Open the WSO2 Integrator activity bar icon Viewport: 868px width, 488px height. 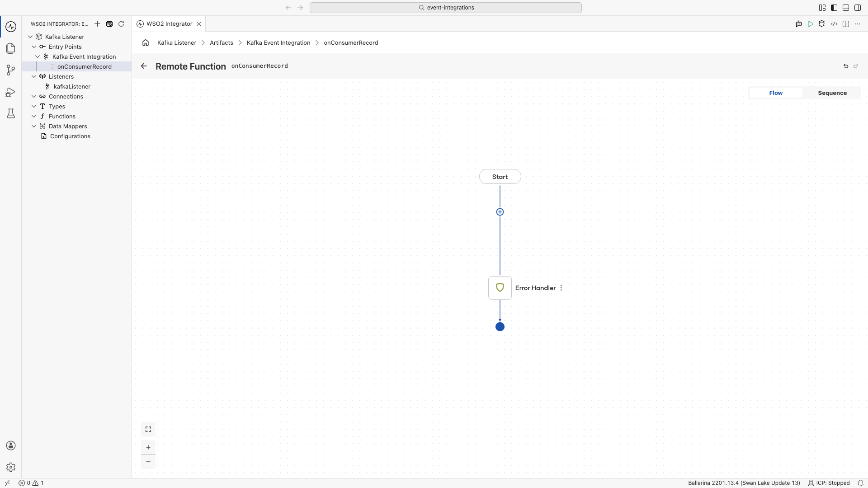(x=11, y=27)
